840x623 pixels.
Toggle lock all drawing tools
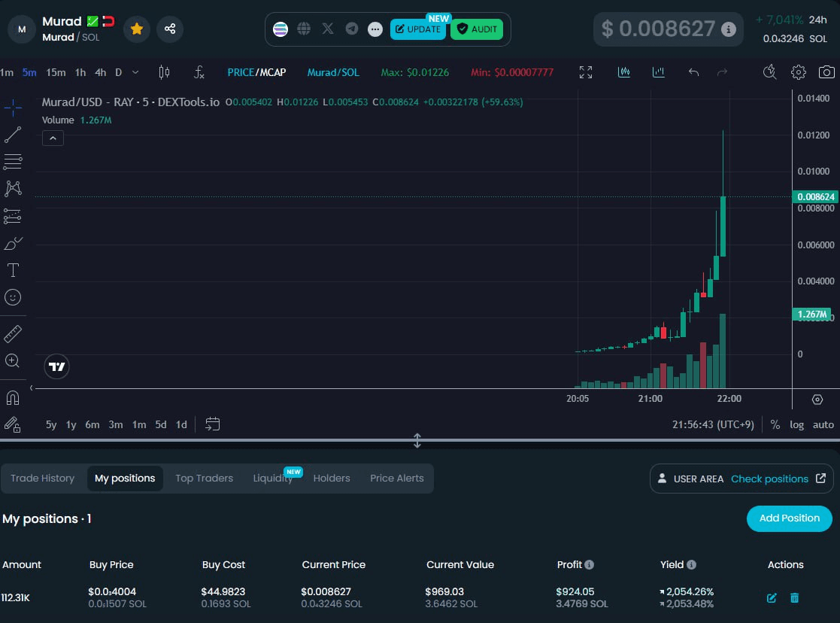pyautogui.click(x=13, y=424)
